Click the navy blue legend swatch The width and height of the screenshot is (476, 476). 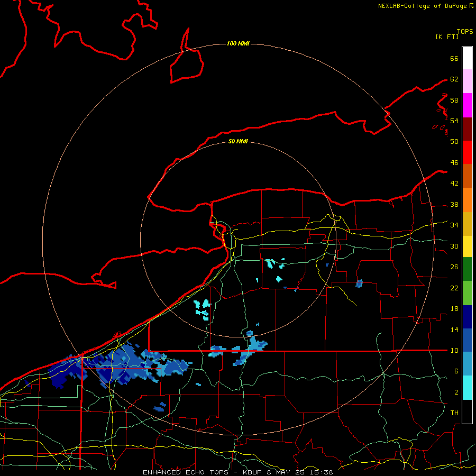pyautogui.click(x=467, y=317)
